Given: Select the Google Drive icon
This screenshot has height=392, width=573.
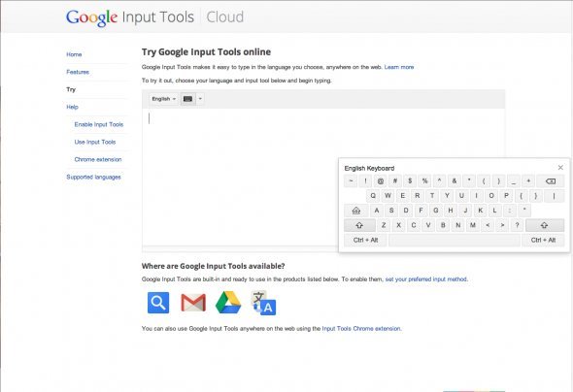Looking at the screenshot, I should click(x=228, y=303).
